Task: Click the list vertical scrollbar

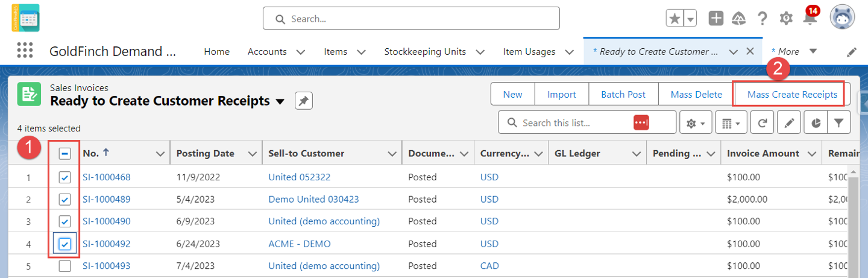Action: coord(854,223)
